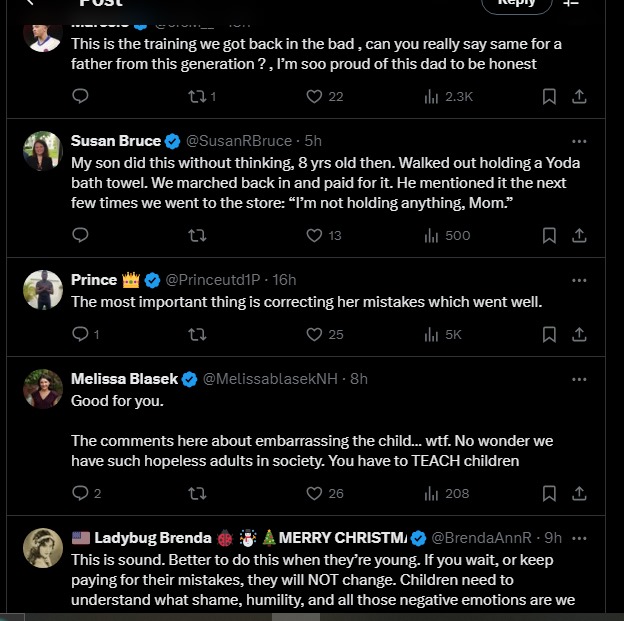Image resolution: width=624 pixels, height=621 pixels.
Task: Repost Susan Bruce's comment
Action: [197, 236]
